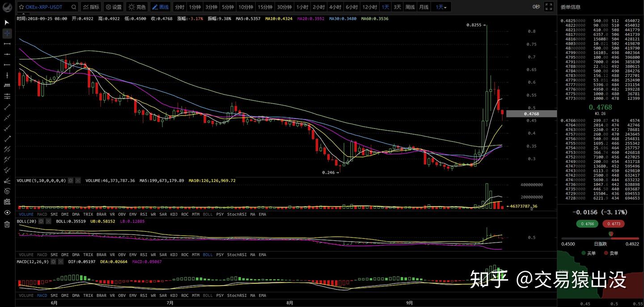644x307 pixels.
Task: Select the arrow cursor tool
Action: click(x=7, y=22)
